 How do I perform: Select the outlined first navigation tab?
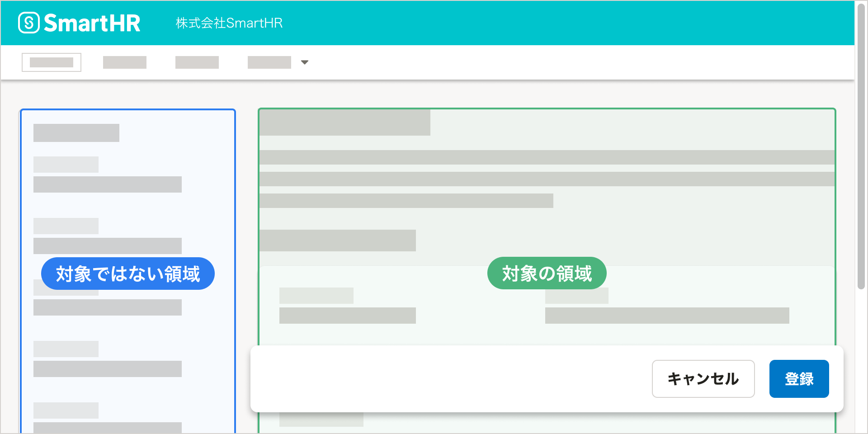tap(52, 62)
